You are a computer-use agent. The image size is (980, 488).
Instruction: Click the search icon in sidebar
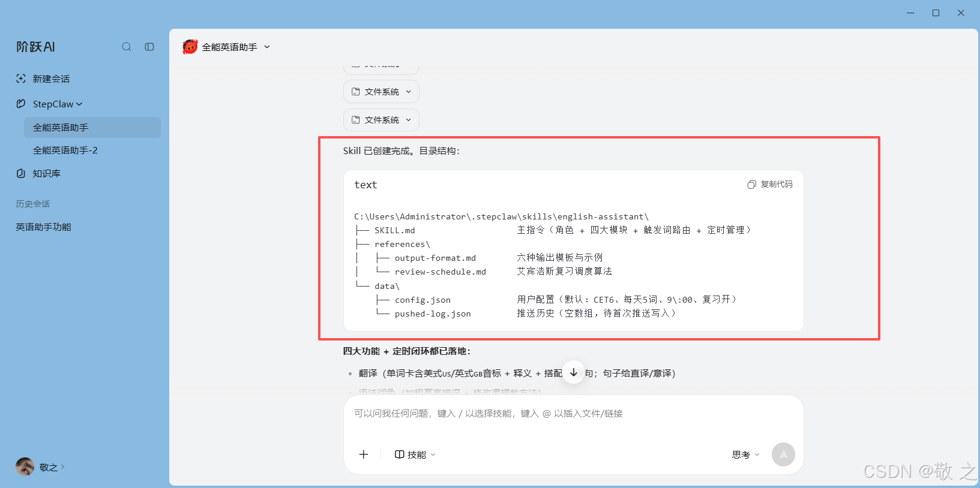[x=126, y=47]
